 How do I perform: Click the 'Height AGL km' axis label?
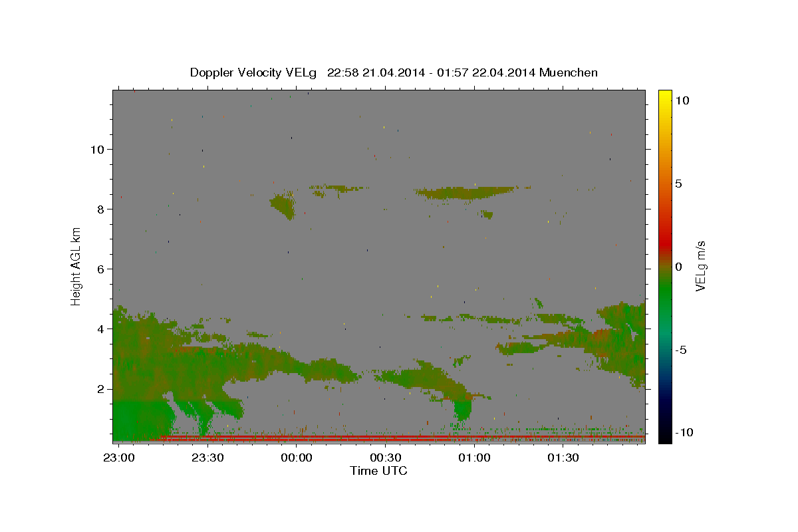(76, 266)
